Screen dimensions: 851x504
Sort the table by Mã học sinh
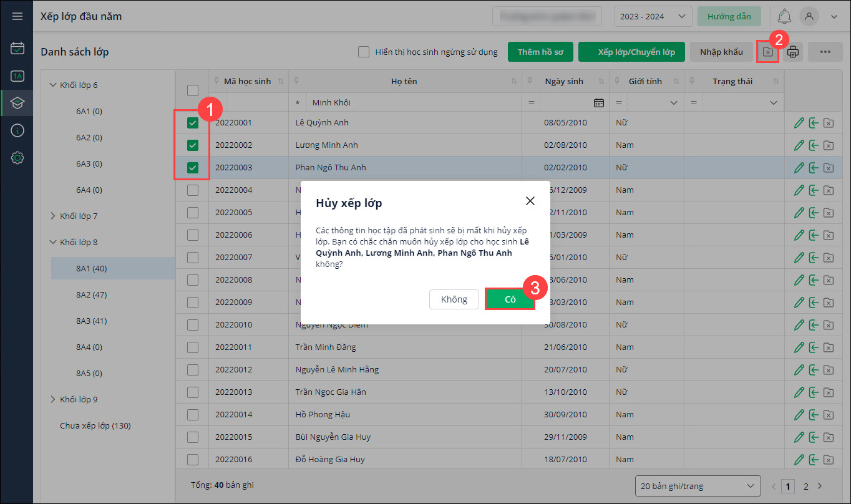(280, 82)
